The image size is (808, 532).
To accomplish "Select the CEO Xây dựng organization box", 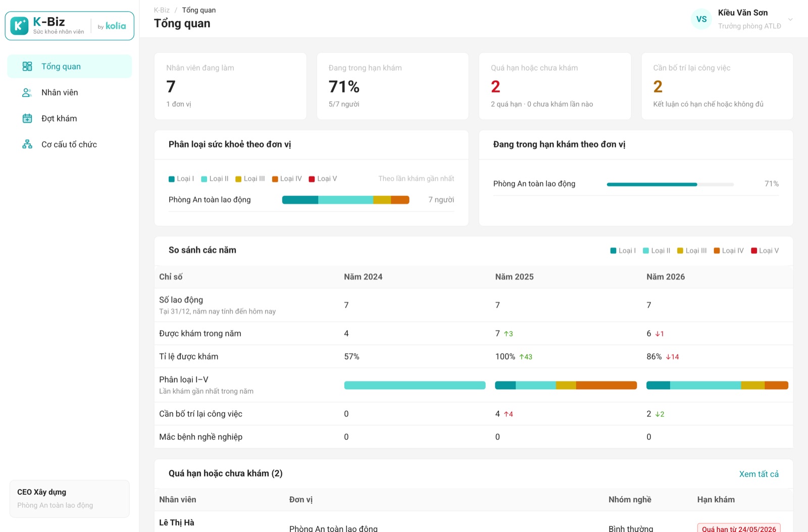I will click(x=70, y=499).
